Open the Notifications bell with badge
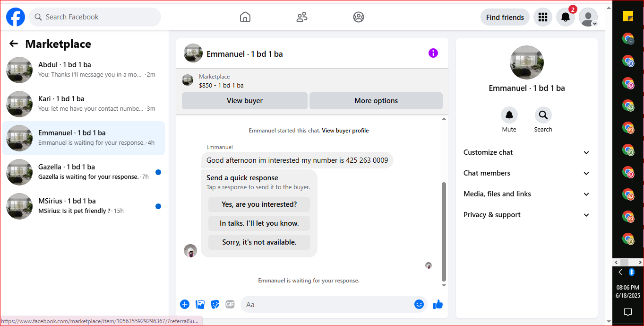Viewport: 644px width, 326px height. pyautogui.click(x=566, y=17)
